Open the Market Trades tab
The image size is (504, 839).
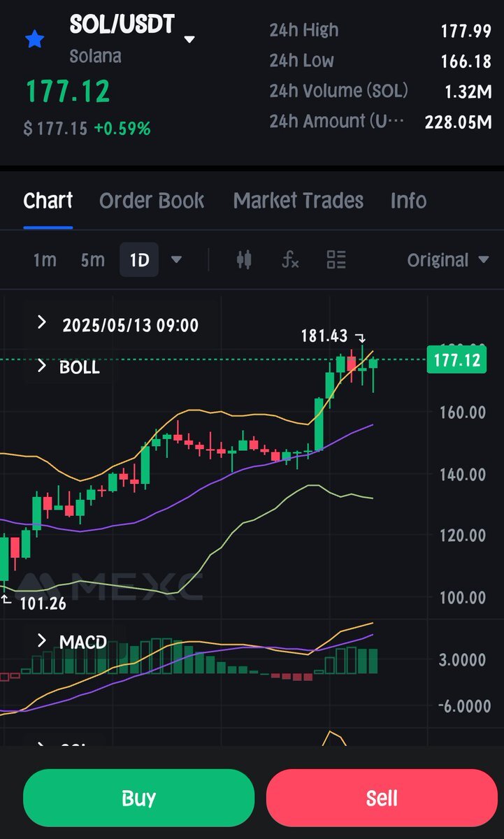coord(298,201)
